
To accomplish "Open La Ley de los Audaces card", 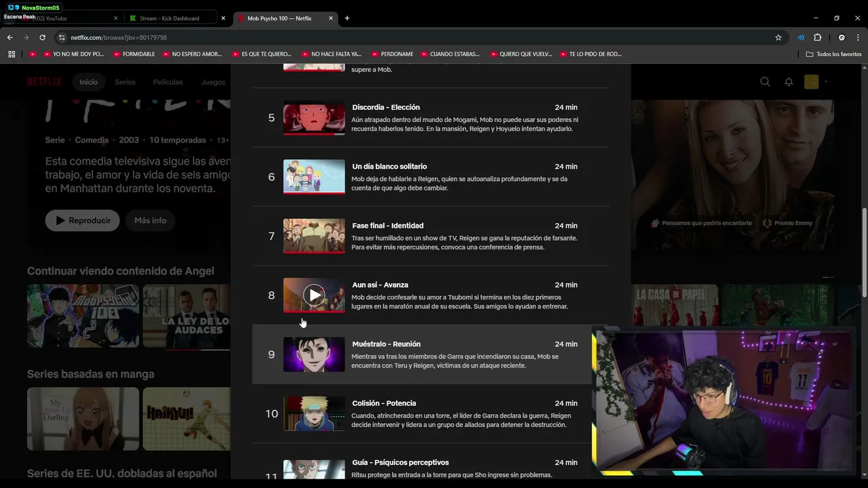I will point(186,316).
